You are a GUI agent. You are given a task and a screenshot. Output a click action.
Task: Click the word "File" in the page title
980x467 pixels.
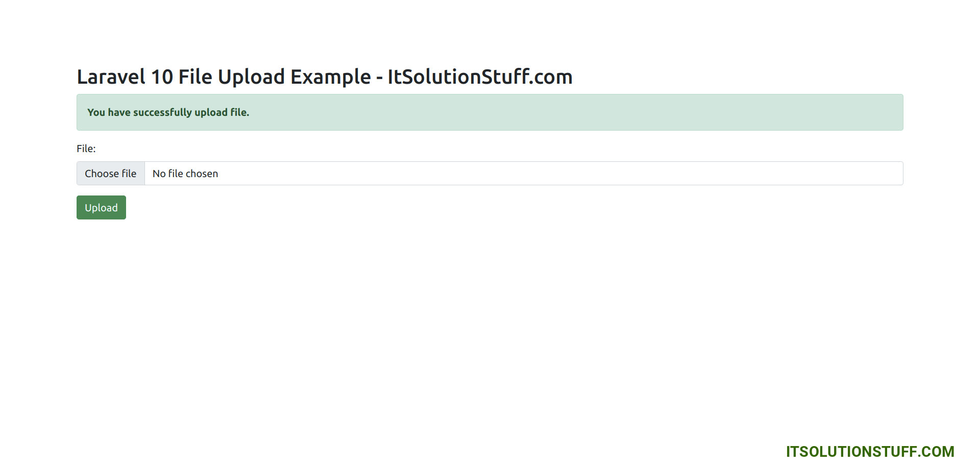click(x=195, y=77)
